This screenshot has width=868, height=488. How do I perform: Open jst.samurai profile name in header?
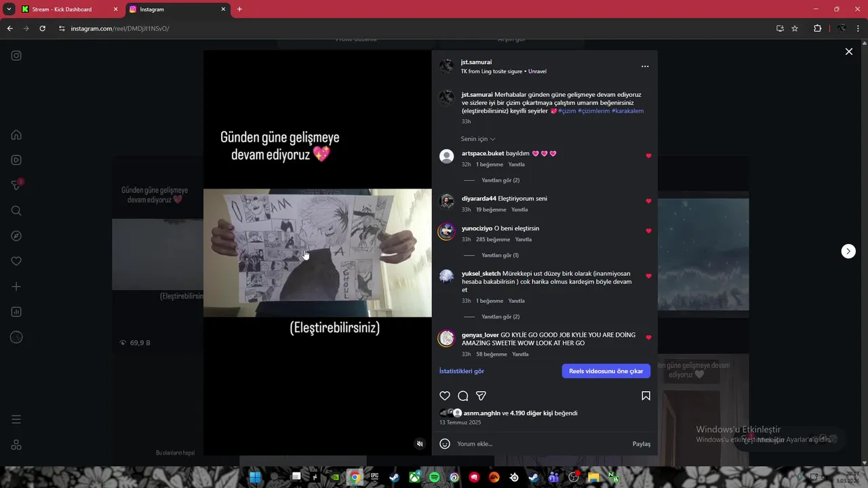point(476,62)
